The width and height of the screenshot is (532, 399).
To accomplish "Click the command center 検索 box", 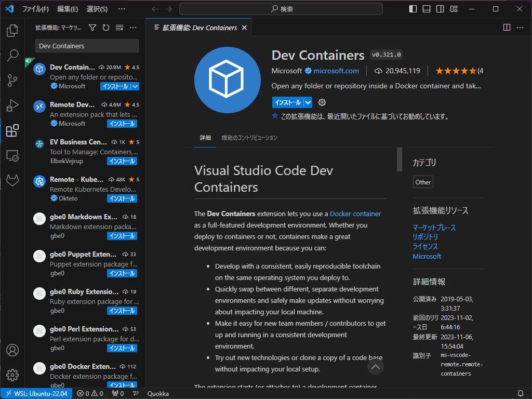I will click(x=281, y=9).
